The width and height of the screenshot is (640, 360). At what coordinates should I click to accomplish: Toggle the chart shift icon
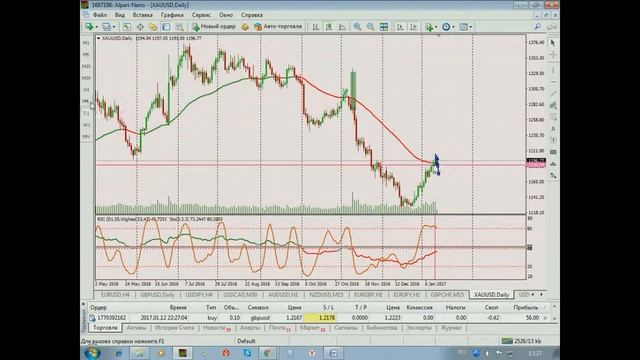pos(413,27)
